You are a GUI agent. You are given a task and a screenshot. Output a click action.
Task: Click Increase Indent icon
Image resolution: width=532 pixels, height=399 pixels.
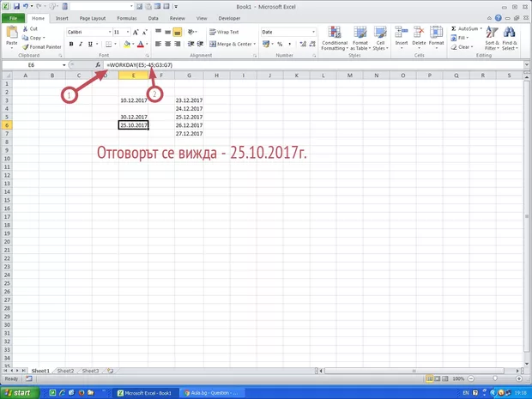(201, 44)
